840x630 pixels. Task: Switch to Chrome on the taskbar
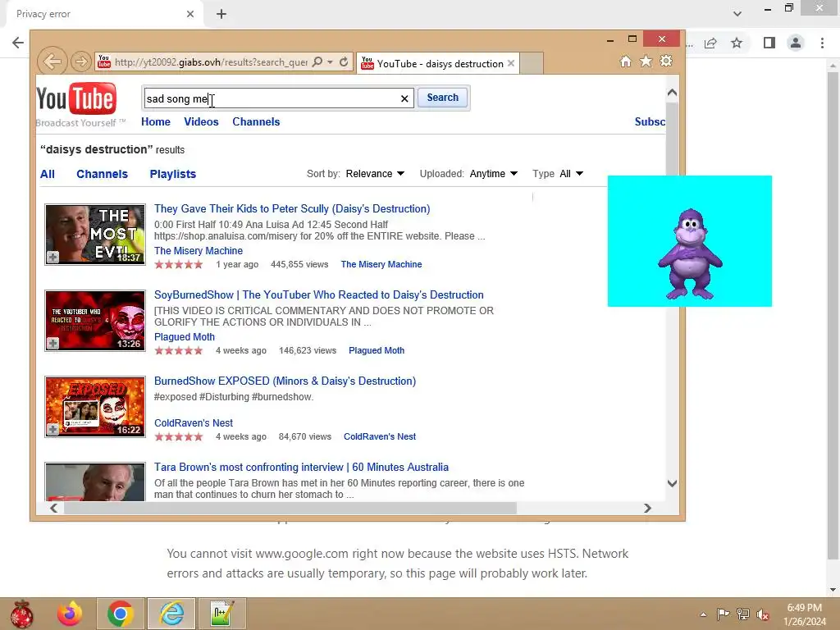tap(120, 614)
